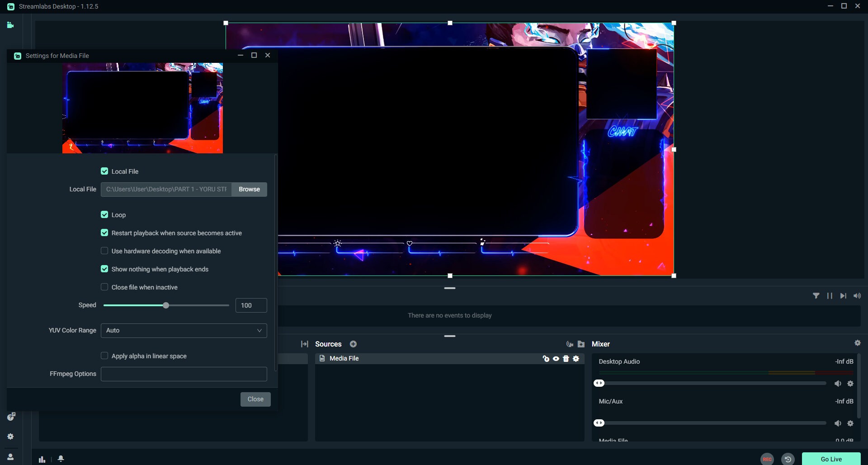Open the YUV Color Range dropdown
Screen dimensions: 868x465
[183, 330]
